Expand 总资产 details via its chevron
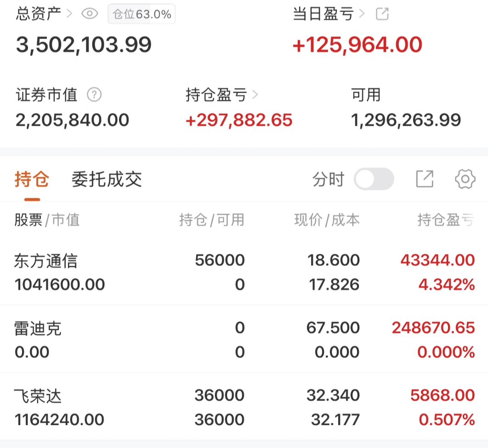This screenshot has height=448, width=488. click(69, 14)
